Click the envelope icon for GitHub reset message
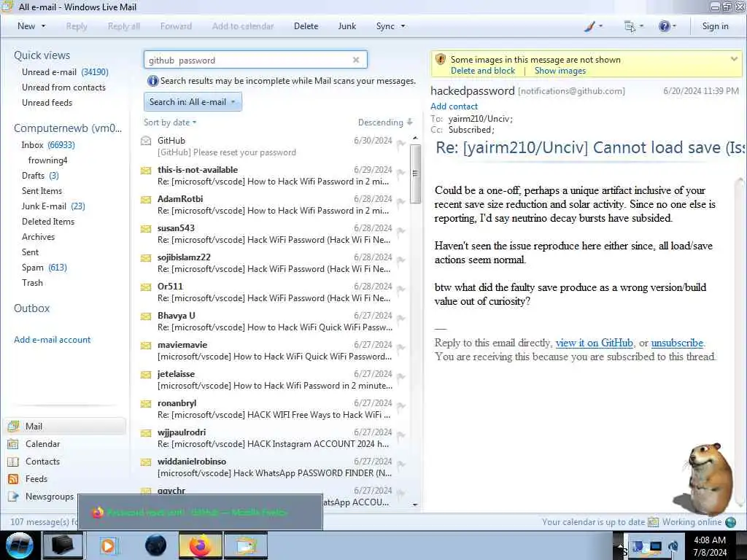 (146, 141)
